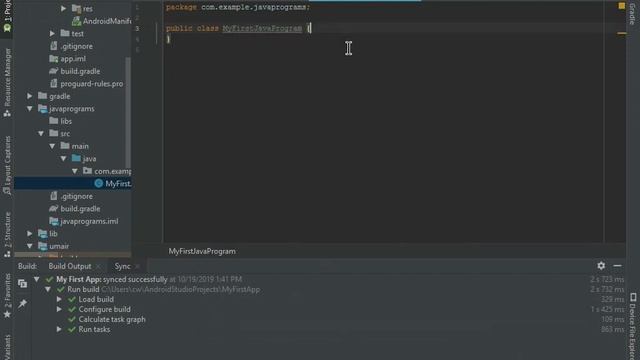Open the Structure tool window

[7, 235]
